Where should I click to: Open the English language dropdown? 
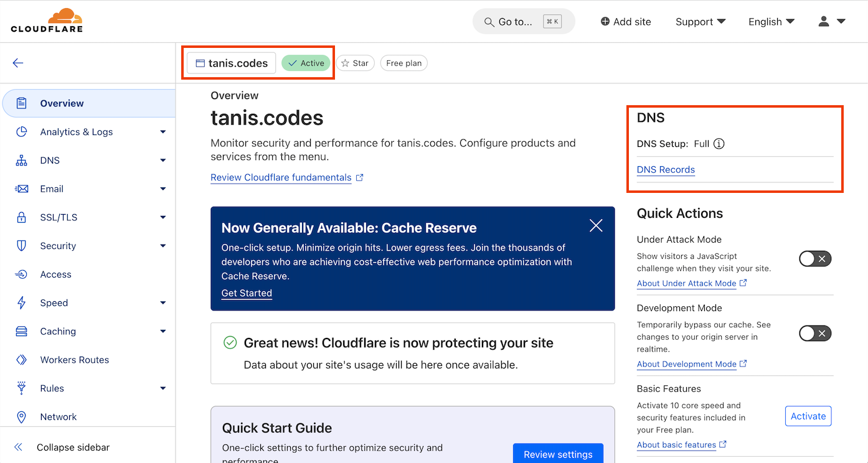click(x=771, y=22)
